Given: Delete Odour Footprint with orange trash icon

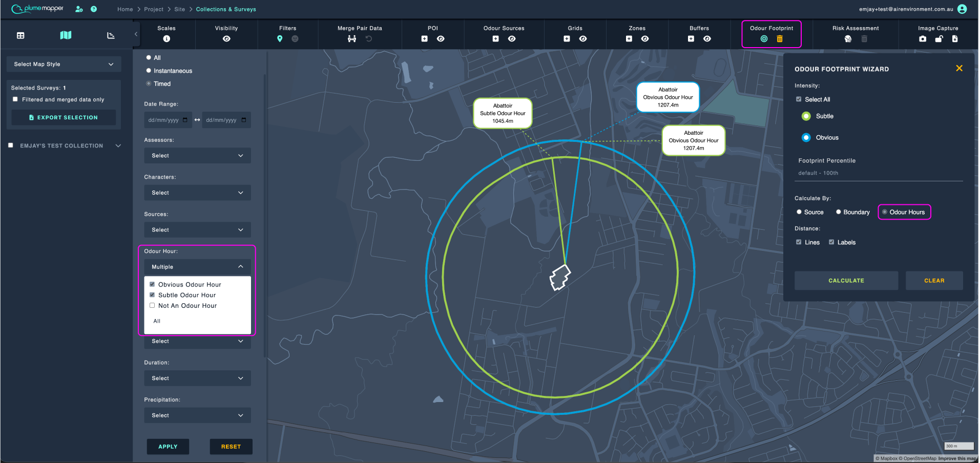Looking at the screenshot, I should 780,39.
